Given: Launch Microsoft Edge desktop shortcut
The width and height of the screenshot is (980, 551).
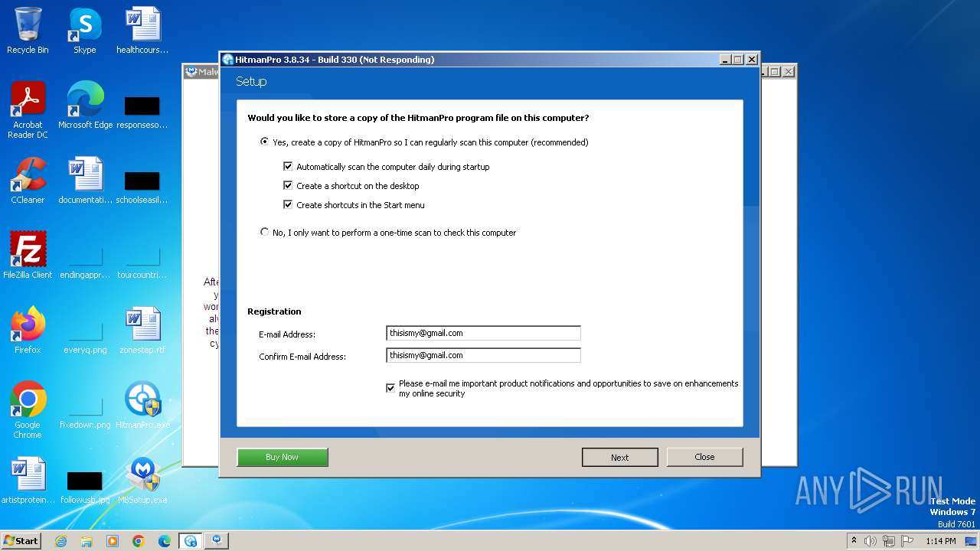Looking at the screenshot, I should point(85,106).
